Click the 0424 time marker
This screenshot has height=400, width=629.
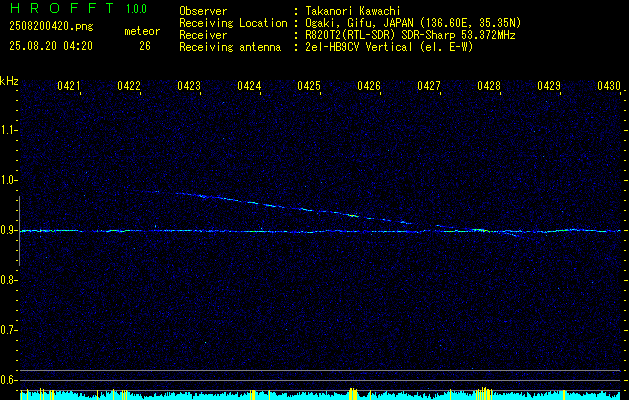[249, 85]
